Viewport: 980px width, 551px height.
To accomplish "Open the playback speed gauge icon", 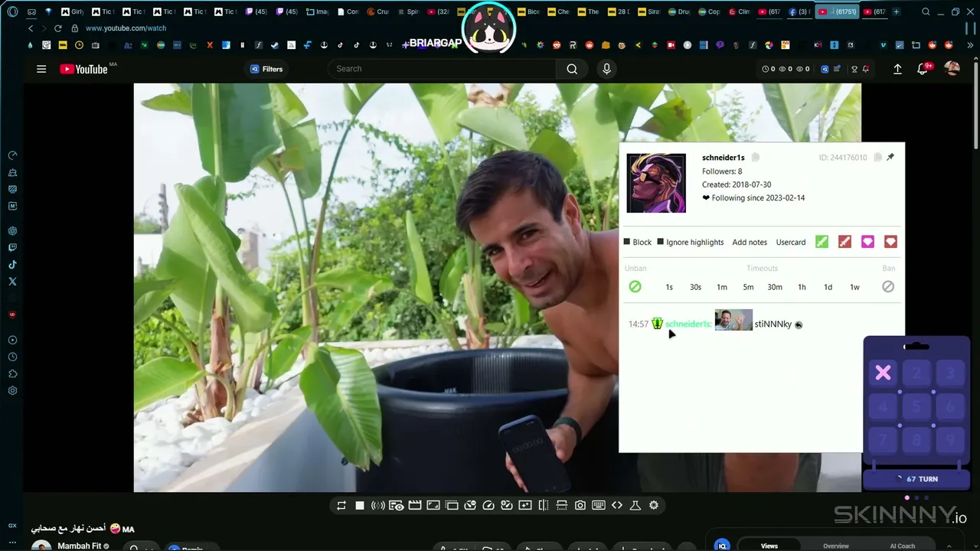I will [x=488, y=505].
